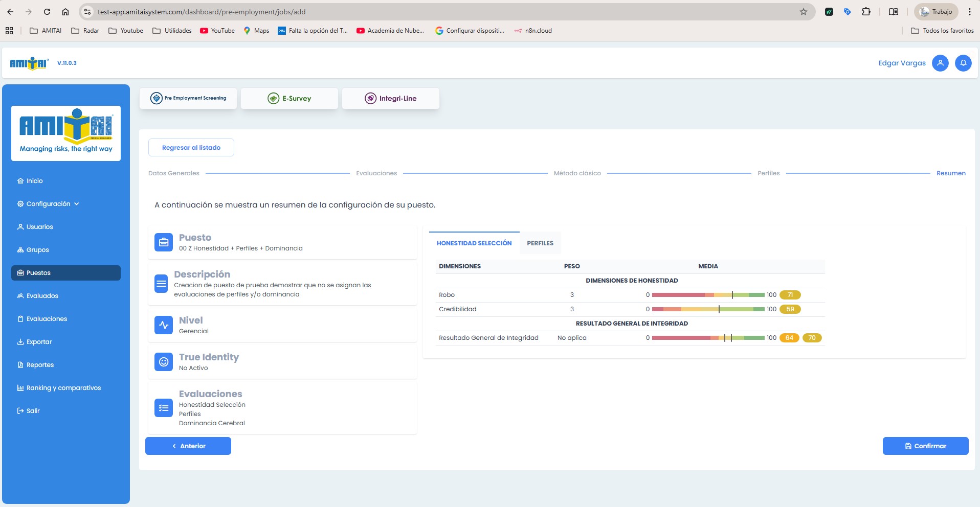The height and width of the screenshot is (507, 980).
Task: Switch to the PERFILES tab
Action: [x=540, y=243]
